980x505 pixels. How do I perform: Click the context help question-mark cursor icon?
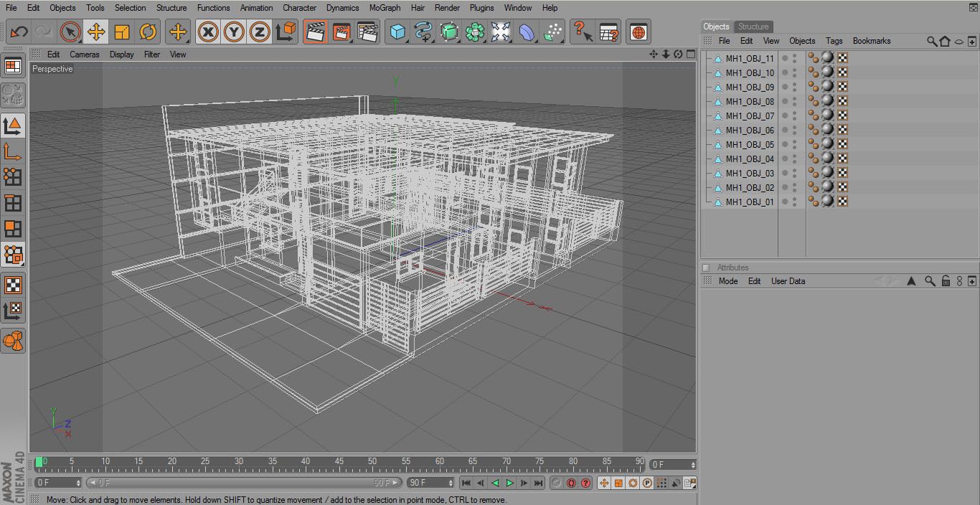583,32
